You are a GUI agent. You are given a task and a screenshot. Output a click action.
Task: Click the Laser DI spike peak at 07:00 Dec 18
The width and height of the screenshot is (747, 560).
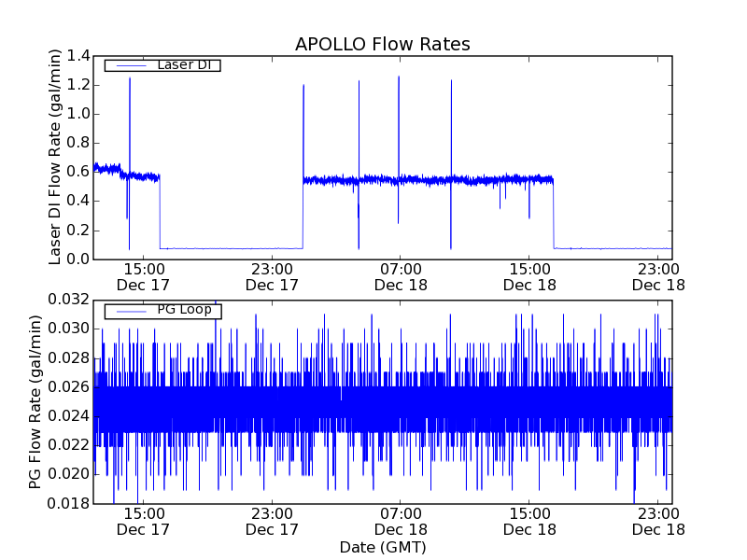click(x=399, y=77)
